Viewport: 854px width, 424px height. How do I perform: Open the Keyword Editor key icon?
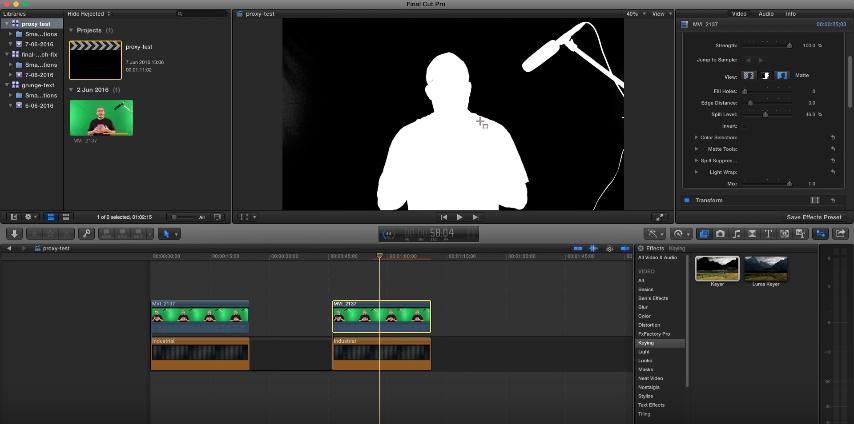[x=86, y=234]
